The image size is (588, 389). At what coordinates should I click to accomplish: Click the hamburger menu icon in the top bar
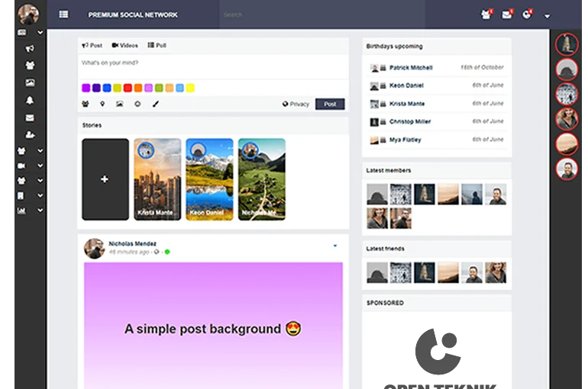pyautogui.click(x=63, y=14)
